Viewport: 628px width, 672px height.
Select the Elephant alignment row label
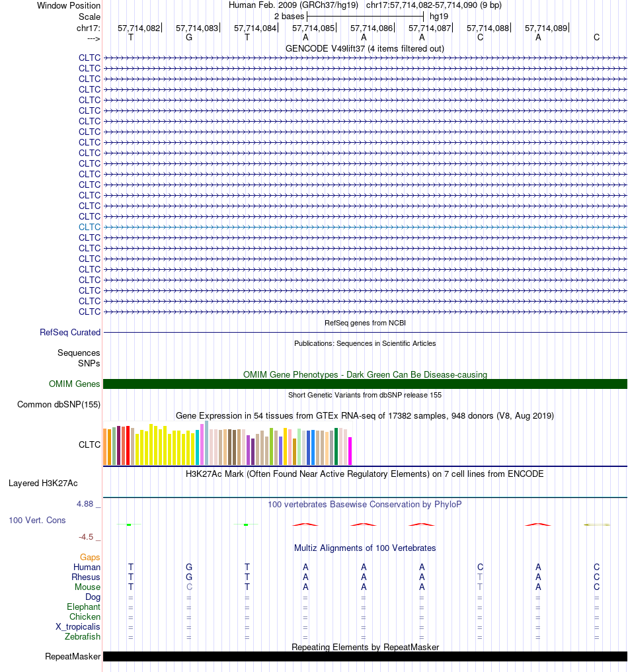click(x=83, y=607)
